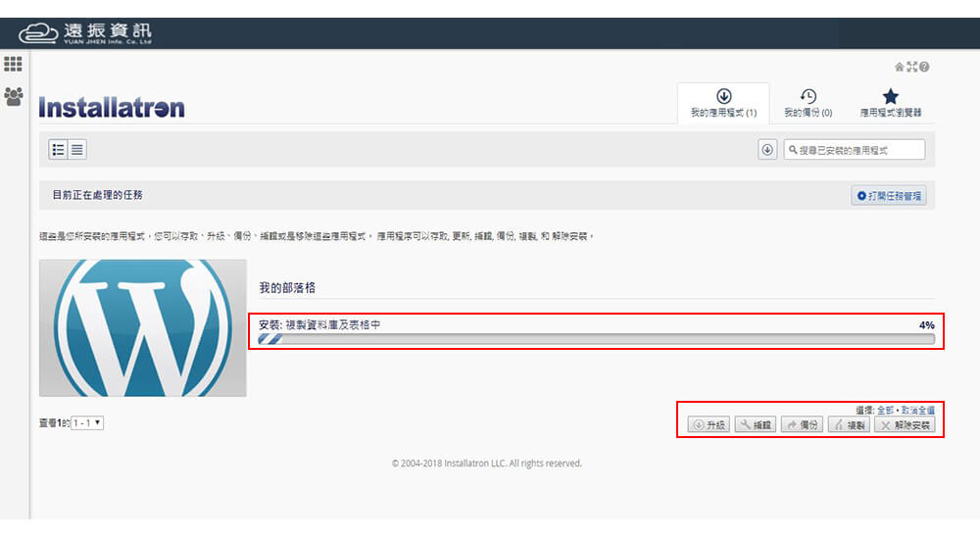Click 目前正在處理的任務 heading text
Image resolution: width=980 pixels, height=539 pixels.
97,195
